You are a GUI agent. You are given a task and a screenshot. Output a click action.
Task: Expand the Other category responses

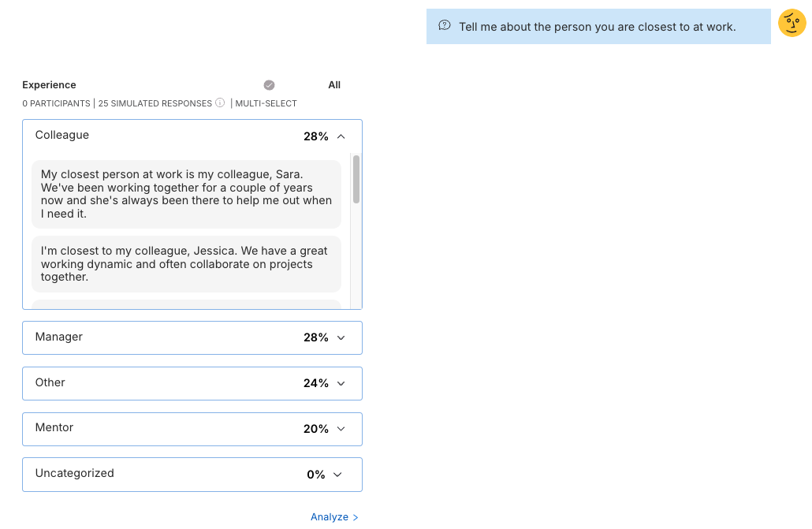pyautogui.click(x=341, y=383)
